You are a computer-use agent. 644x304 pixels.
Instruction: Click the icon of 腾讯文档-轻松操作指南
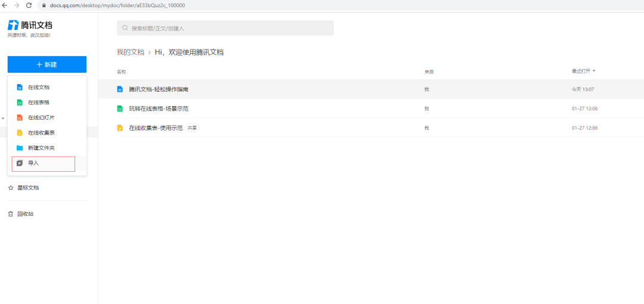120,89
